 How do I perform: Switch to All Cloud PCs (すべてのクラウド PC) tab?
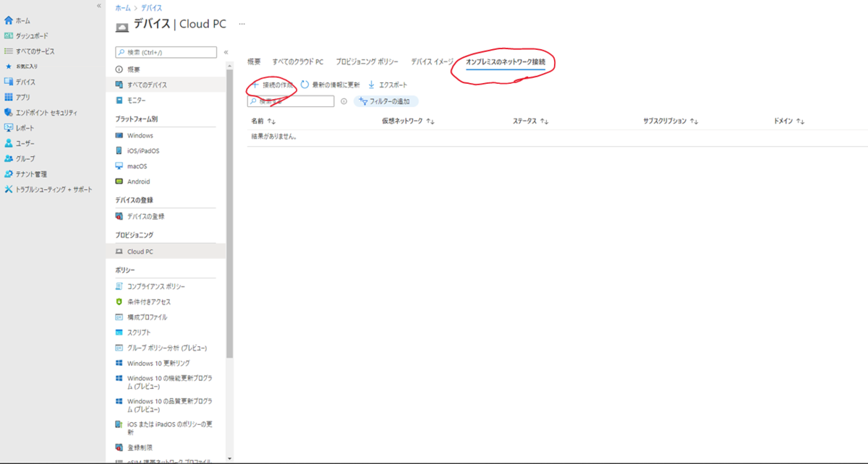click(x=298, y=62)
